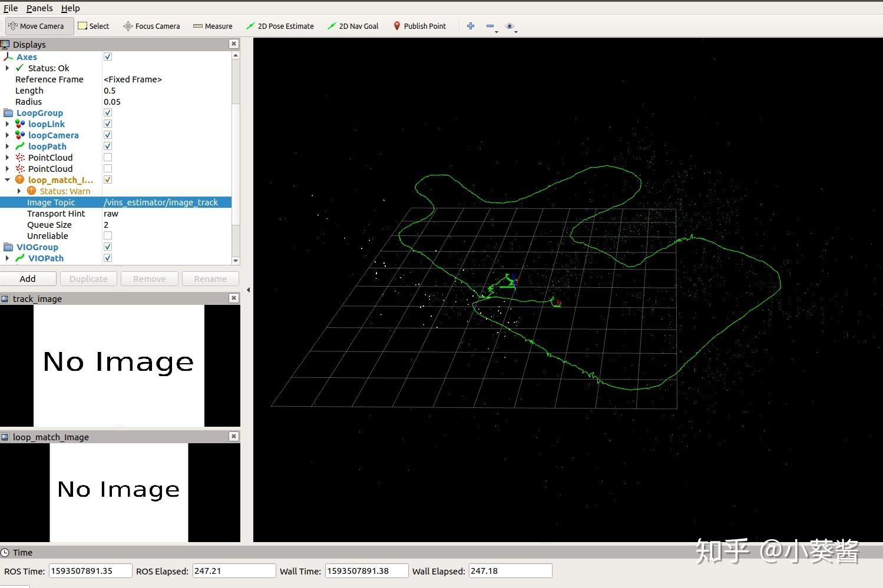This screenshot has height=588, width=883.
Task: Toggle the Unreliable checkbox
Action: (108, 235)
